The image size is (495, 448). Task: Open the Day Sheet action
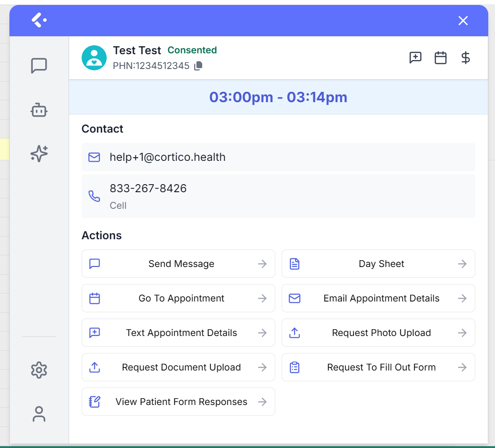(x=378, y=264)
